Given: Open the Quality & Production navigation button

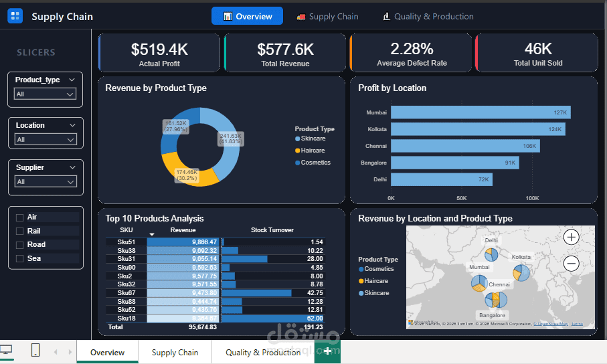Looking at the screenshot, I should 428,17.
